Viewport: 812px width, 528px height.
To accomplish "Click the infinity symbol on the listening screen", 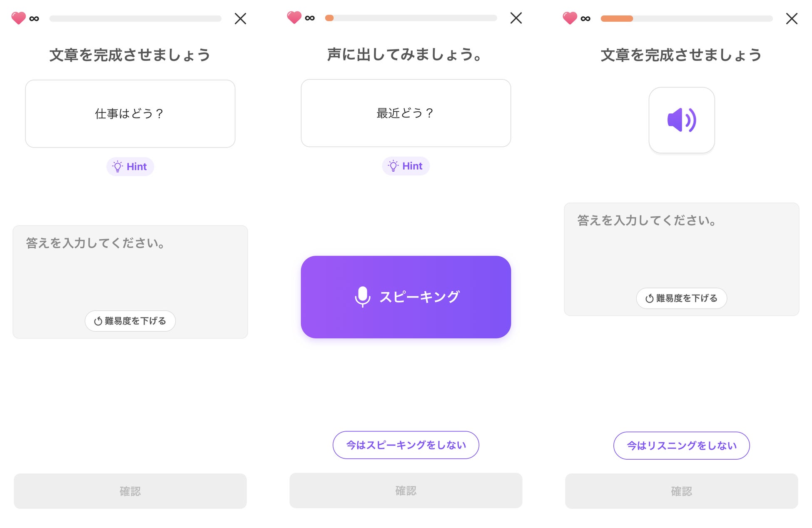I will (x=585, y=19).
